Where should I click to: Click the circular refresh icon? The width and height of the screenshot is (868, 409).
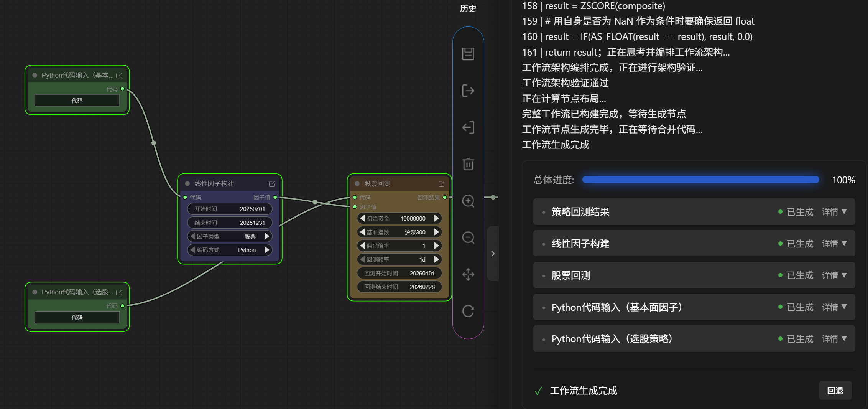468,311
